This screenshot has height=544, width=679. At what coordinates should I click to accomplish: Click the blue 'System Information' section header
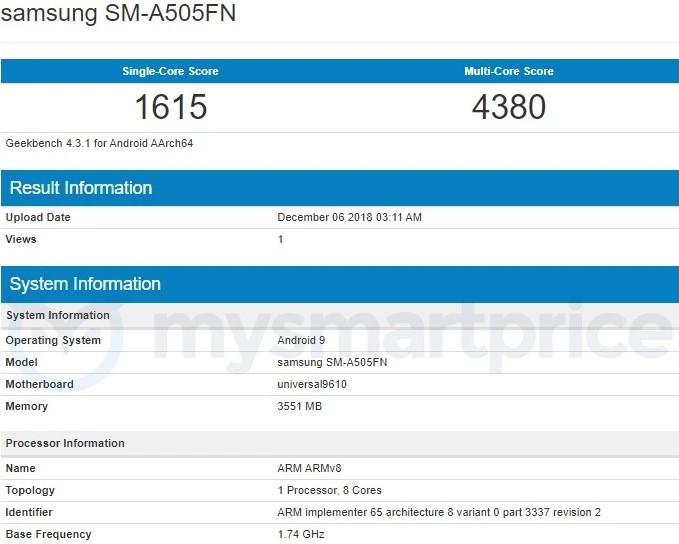click(340, 284)
